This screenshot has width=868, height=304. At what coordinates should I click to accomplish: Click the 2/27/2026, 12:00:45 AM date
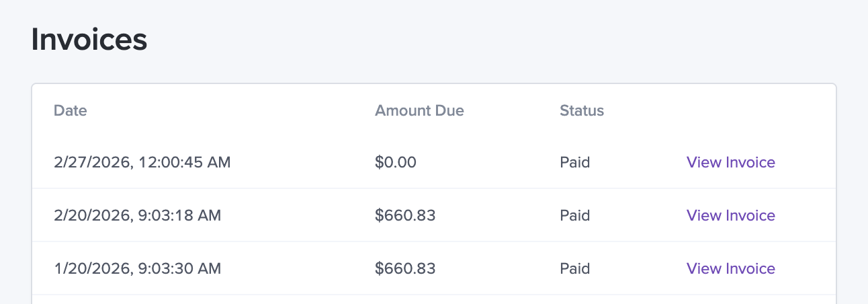point(142,162)
